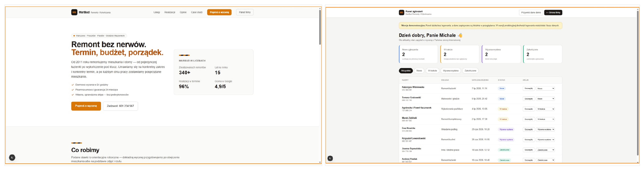Select the Wszystkie filter tab
Viewport: 644px width, 170px height.
click(406, 71)
